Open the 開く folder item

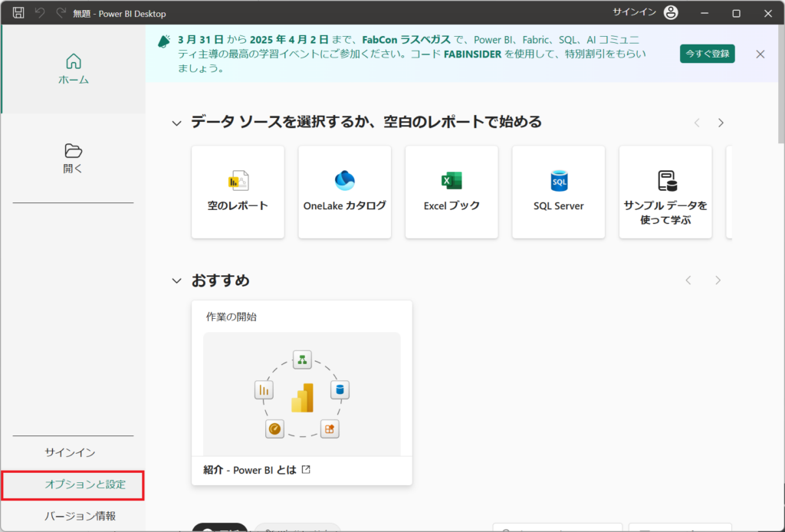tap(73, 158)
